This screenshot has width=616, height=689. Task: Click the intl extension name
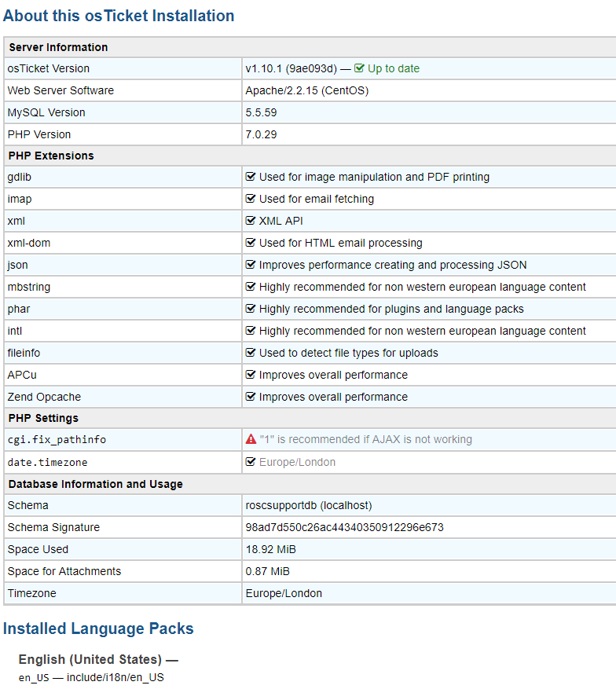click(x=14, y=331)
